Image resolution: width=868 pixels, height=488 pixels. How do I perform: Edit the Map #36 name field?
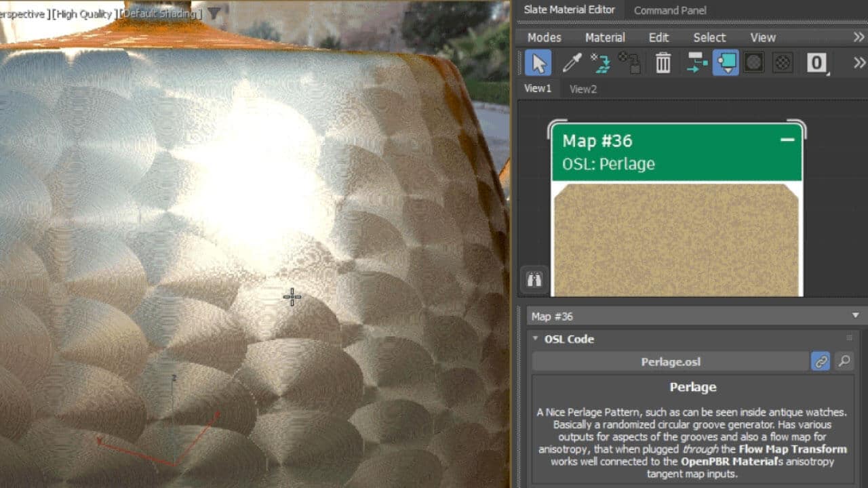[x=687, y=316]
